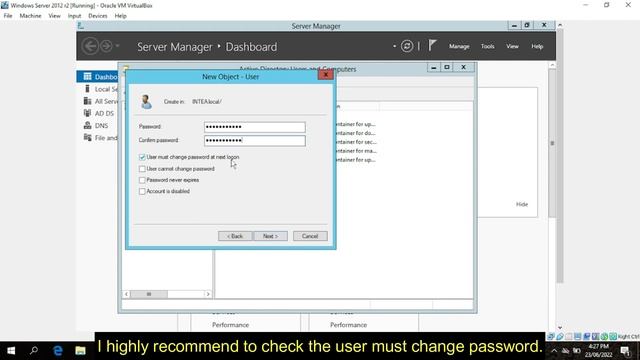Image resolution: width=640 pixels, height=360 pixels.
Task: Click the VirtualBox window icon in title bar
Action: click(x=4, y=5)
